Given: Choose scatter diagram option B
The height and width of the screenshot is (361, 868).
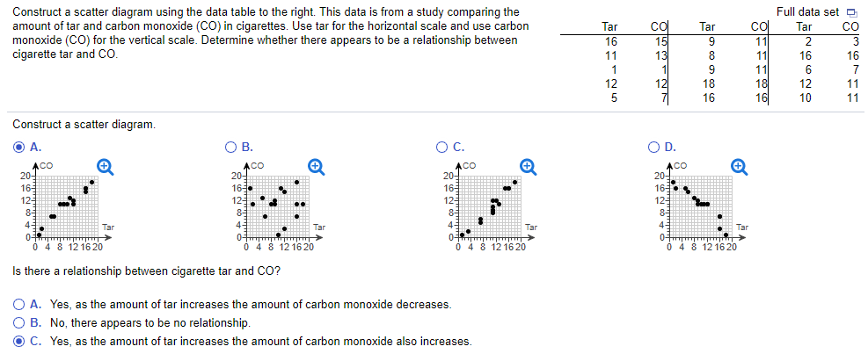Looking at the screenshot, I should click(230, 147).
